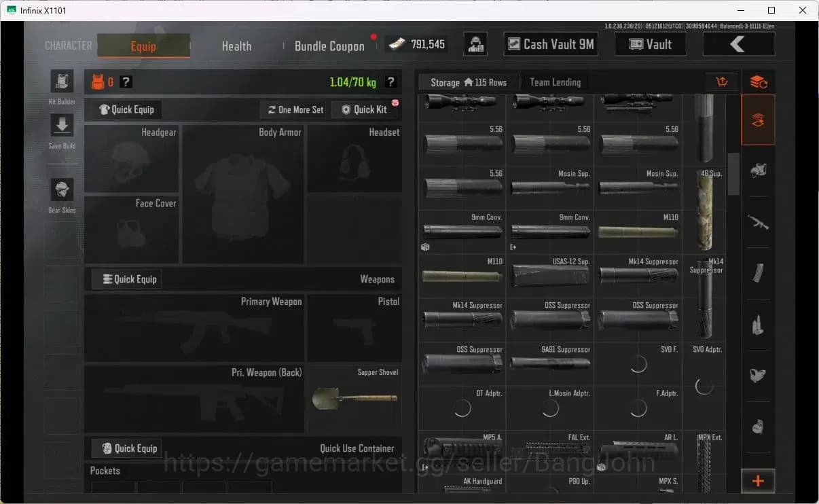
Task: Filter storage by weapon attachments
Action: pyautogui.click(x=759, y=376)
